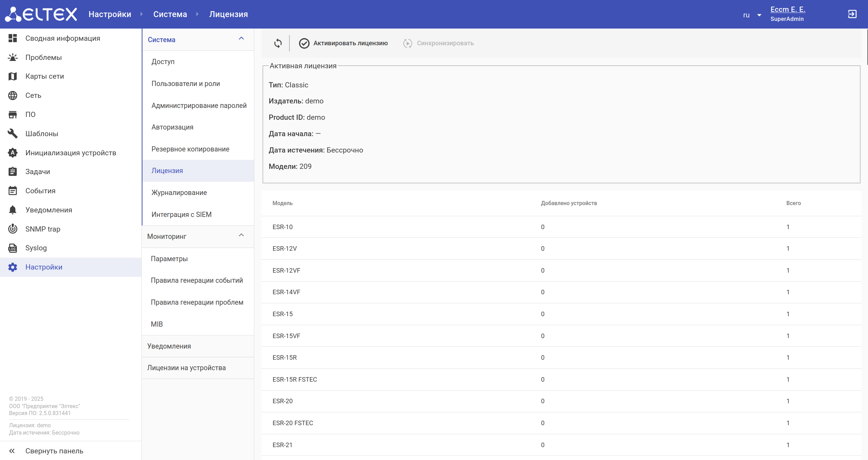Viewport: 868px width, 460px height.
Task: Click the notifications bell icon in the sidebar
Action: coord(13,210)
